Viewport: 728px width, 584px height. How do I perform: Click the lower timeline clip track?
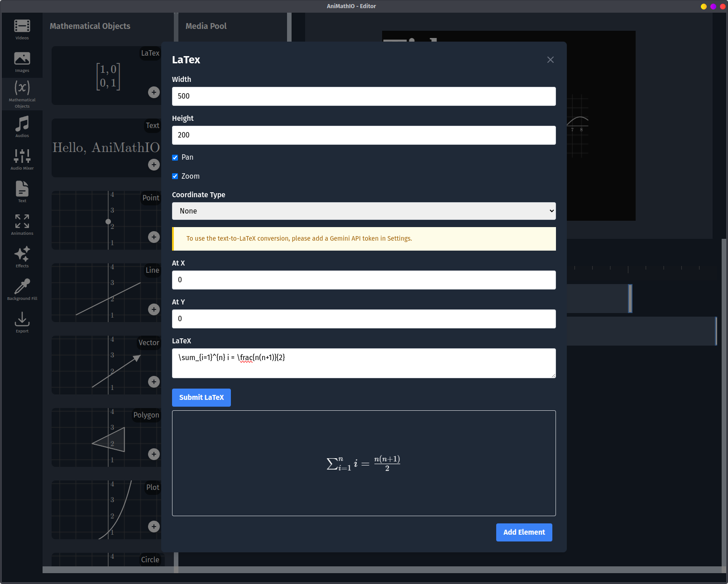click(642, 331)
